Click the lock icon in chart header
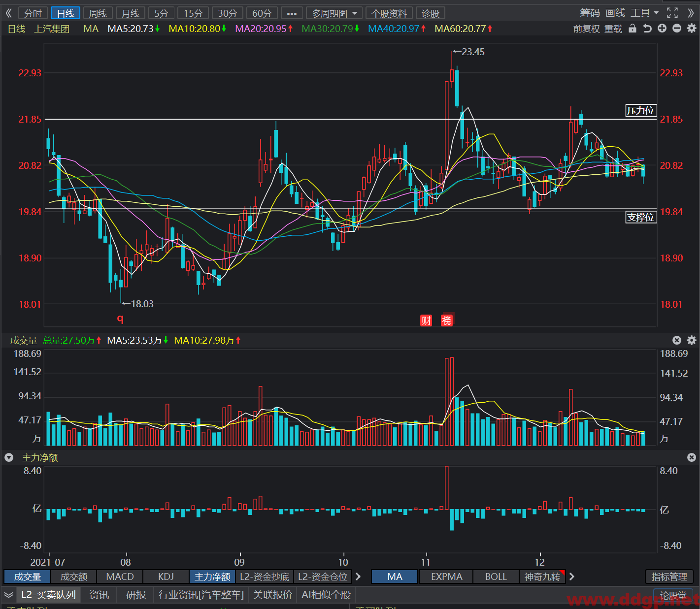700x609 pixels. tap(633, 29)
